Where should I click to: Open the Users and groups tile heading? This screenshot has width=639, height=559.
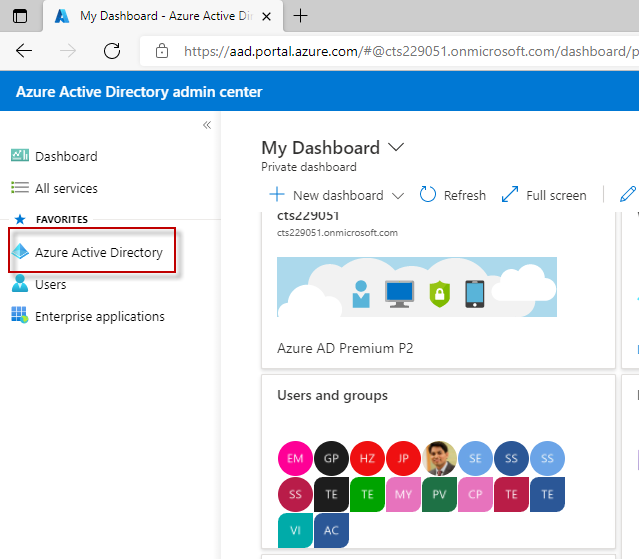[332, 395]
